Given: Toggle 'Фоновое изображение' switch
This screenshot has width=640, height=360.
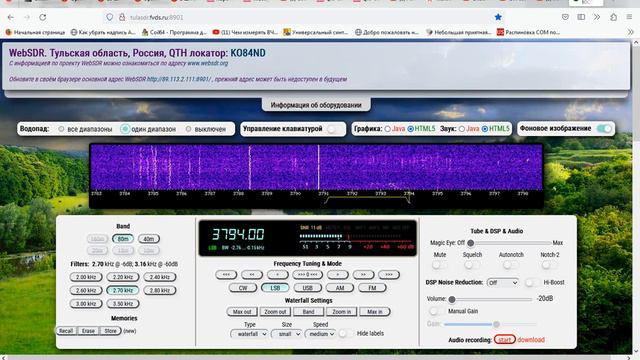Looking at the screenshot, I should tap(604, 129).
